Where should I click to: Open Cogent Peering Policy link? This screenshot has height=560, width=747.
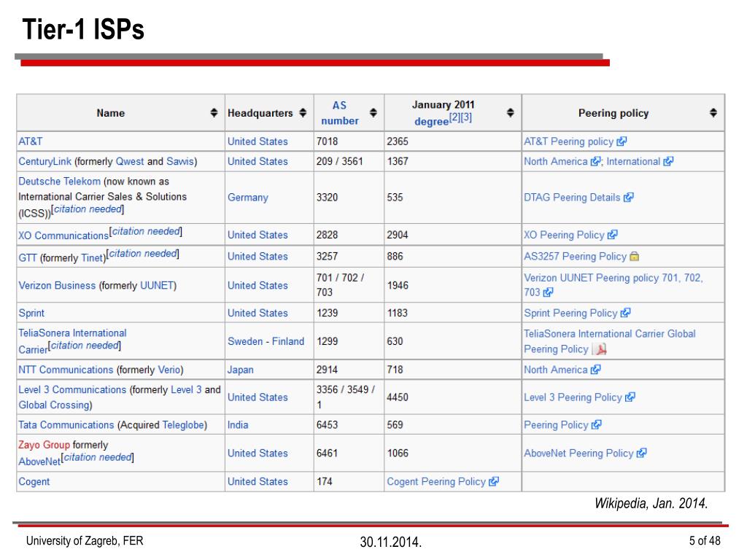click(436, 481)
